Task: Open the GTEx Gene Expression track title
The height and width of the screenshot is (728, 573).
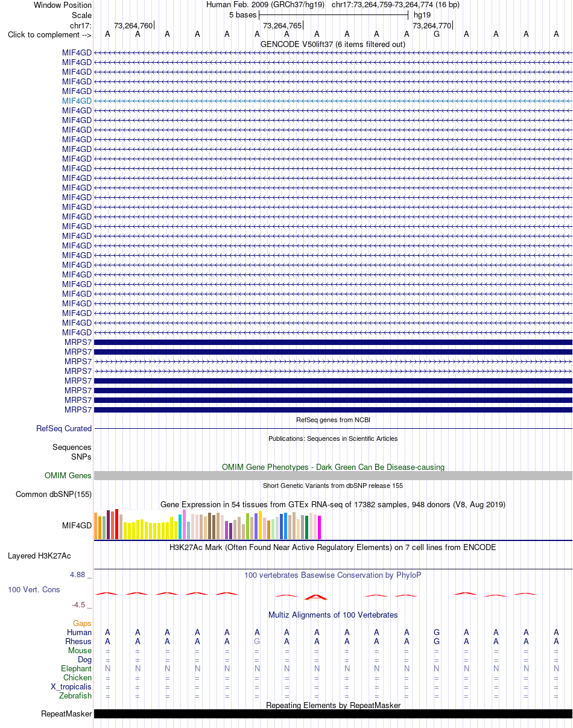Action: (x=333, y=504)
